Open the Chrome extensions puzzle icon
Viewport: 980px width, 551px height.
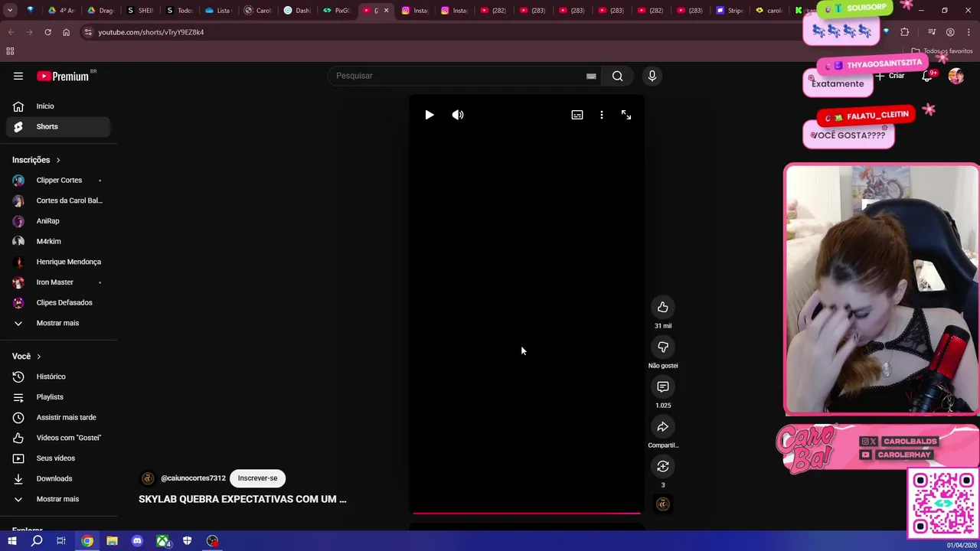coord(905,32)
